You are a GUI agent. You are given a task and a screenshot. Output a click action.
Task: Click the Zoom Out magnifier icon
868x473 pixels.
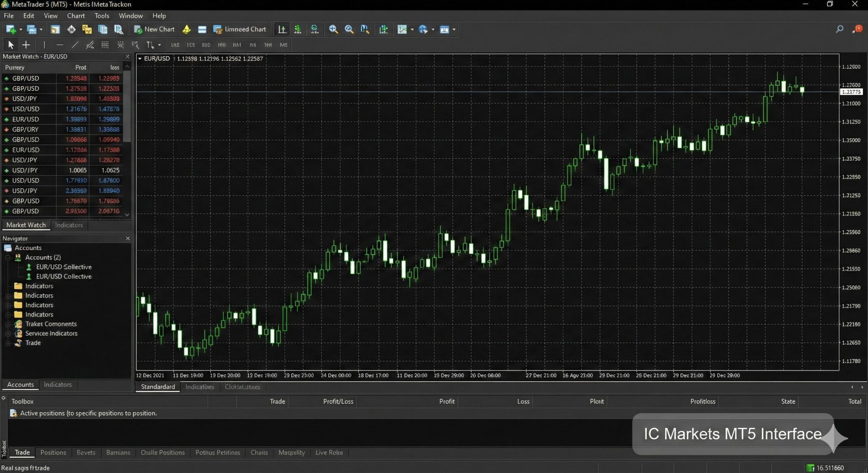point(349,29)
